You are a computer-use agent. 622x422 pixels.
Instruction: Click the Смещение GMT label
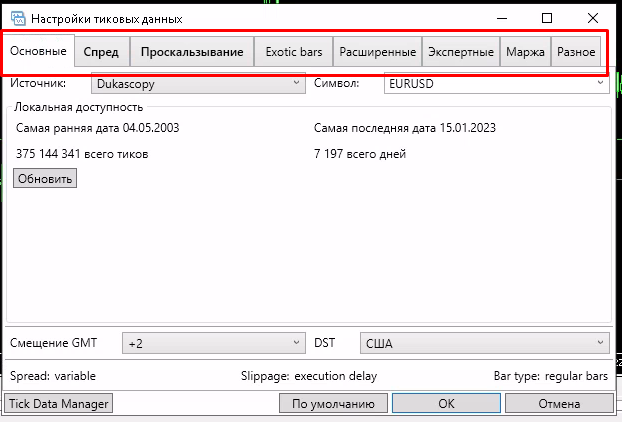54,343
